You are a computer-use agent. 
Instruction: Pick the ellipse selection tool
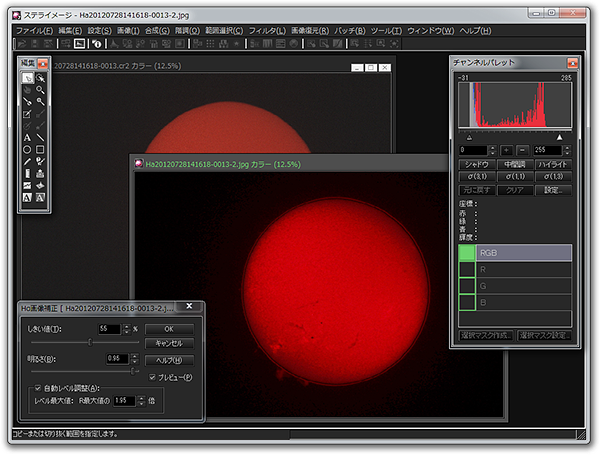tap(27, 149)
